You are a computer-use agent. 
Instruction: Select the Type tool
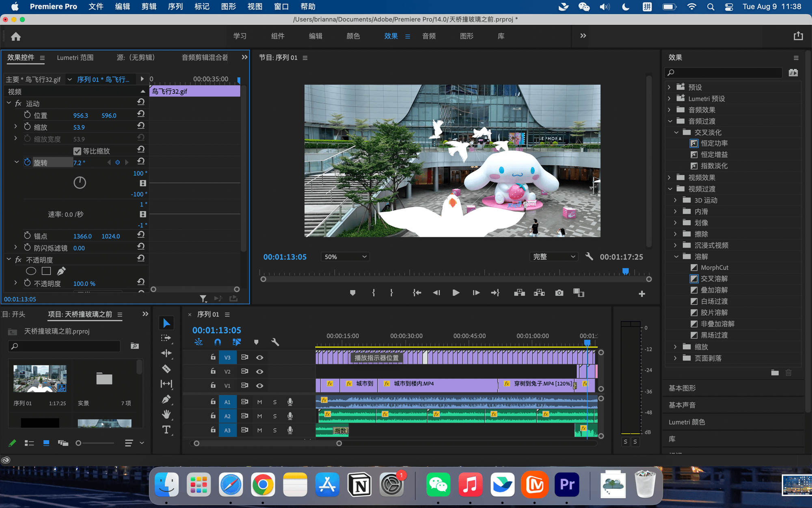tap(166, 430)
